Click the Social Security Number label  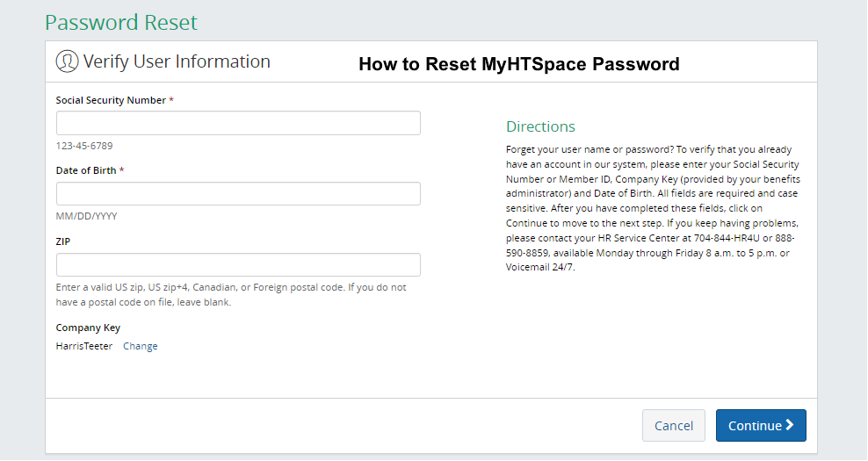(x=111, y=100)
